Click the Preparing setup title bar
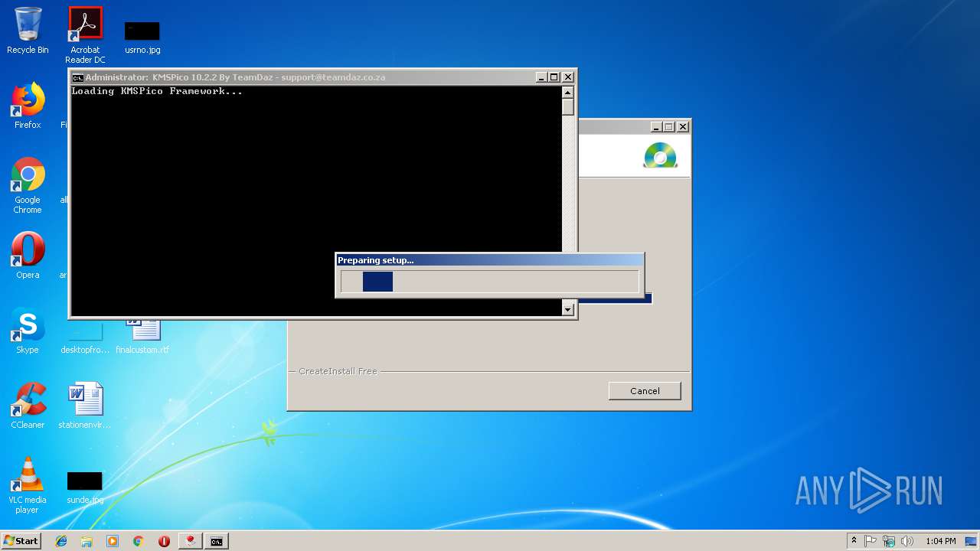The image size is (980, 551). click(x=489, y=260)
